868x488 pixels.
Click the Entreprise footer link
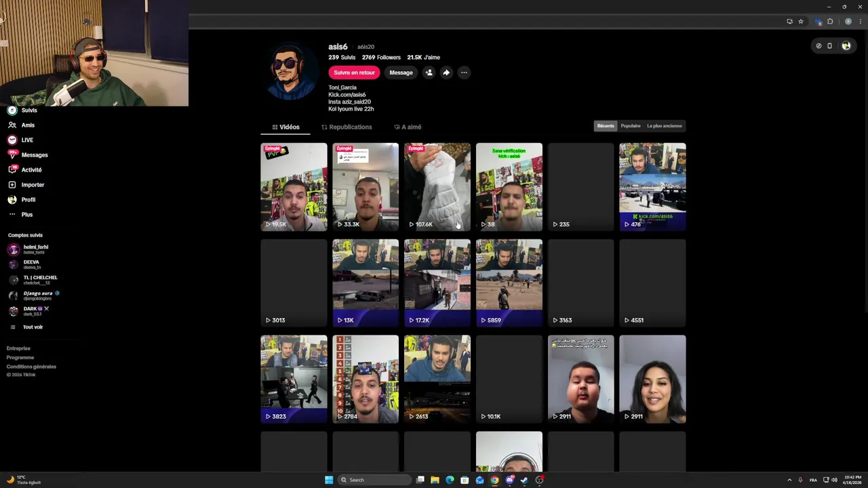[18, 348]
